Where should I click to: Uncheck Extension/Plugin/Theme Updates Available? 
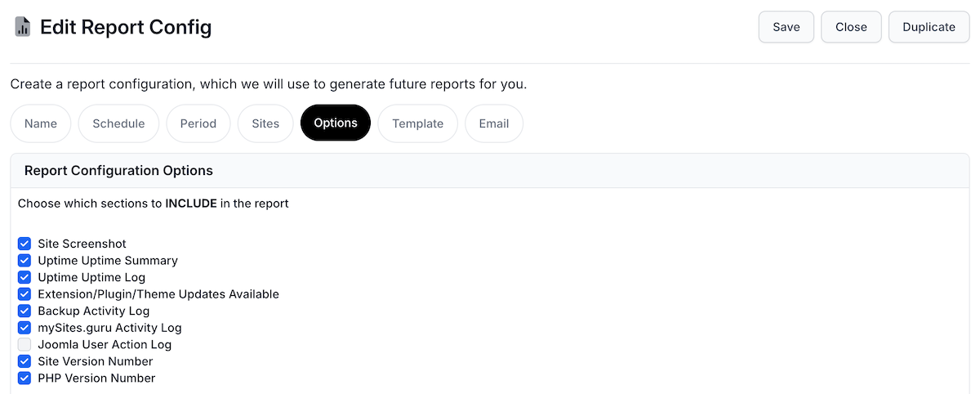24,293
